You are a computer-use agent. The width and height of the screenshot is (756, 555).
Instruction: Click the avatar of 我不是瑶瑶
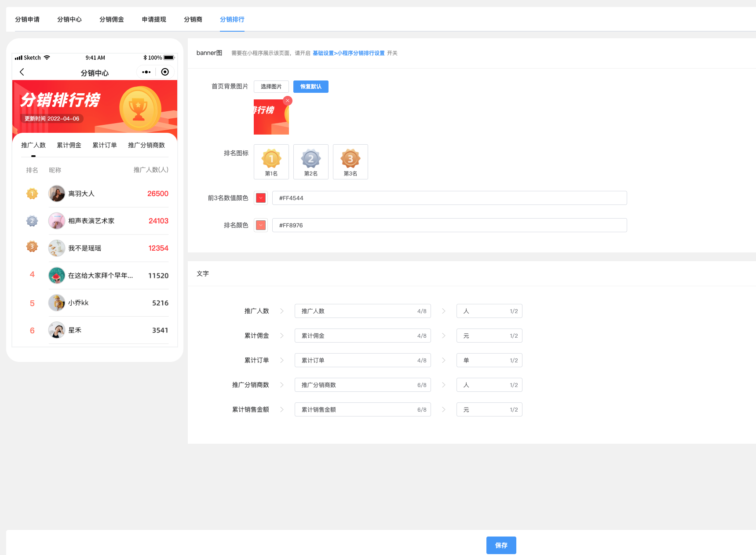[57, 248]
